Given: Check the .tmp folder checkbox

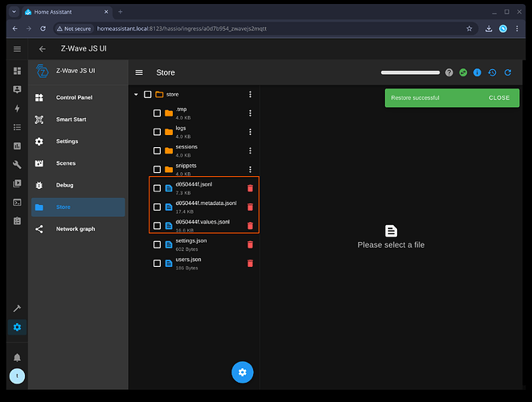Looking at the screenshot, I should click(157, 113).
